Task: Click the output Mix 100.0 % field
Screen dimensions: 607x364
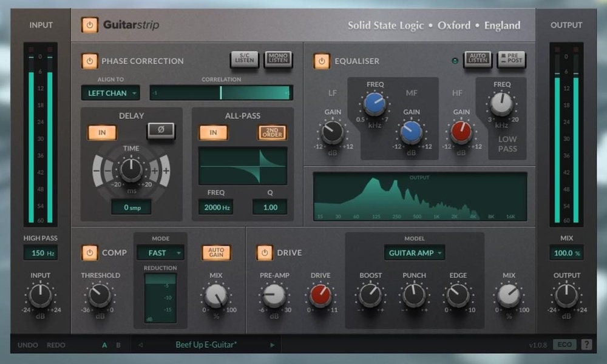Action: (x=566, y=253)
